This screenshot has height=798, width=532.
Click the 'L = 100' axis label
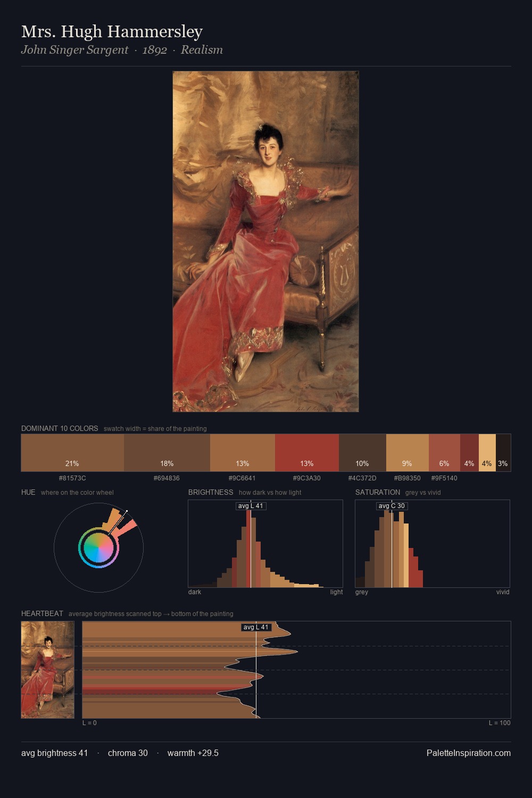click(x=500, y=723)
